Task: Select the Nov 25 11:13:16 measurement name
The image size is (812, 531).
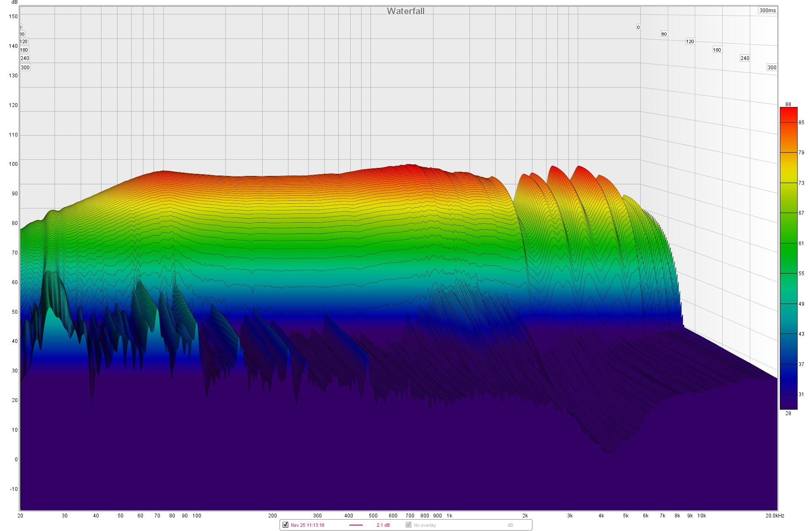Action: pyautogui.click(x=307, y=525)
